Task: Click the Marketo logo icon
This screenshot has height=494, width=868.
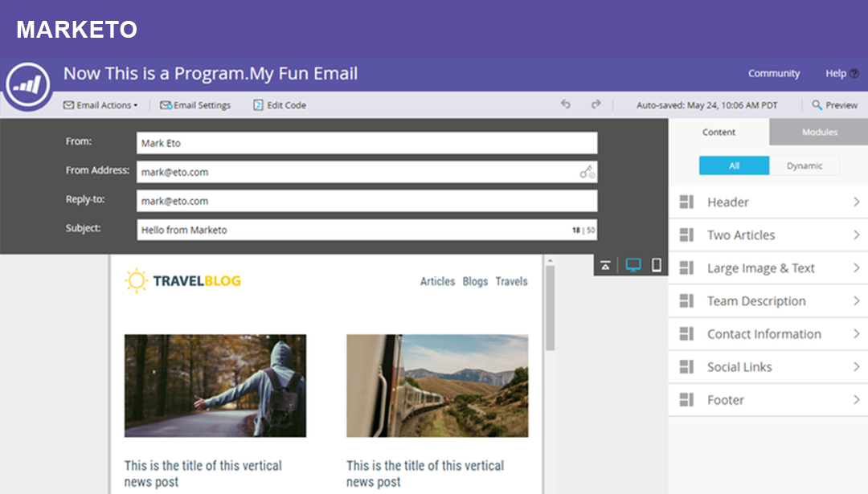Action: [28, 84]
